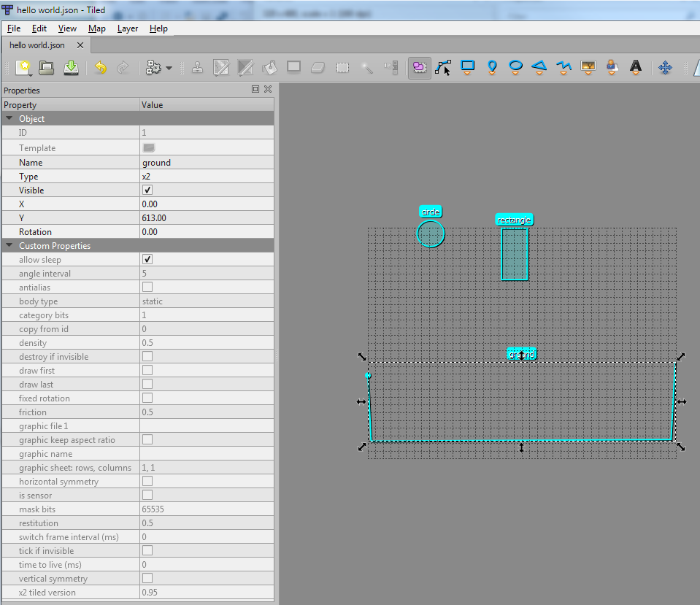Viewport: 700px width, 605px height.
Task: Click the Value column header
Action: coord(207,105)
